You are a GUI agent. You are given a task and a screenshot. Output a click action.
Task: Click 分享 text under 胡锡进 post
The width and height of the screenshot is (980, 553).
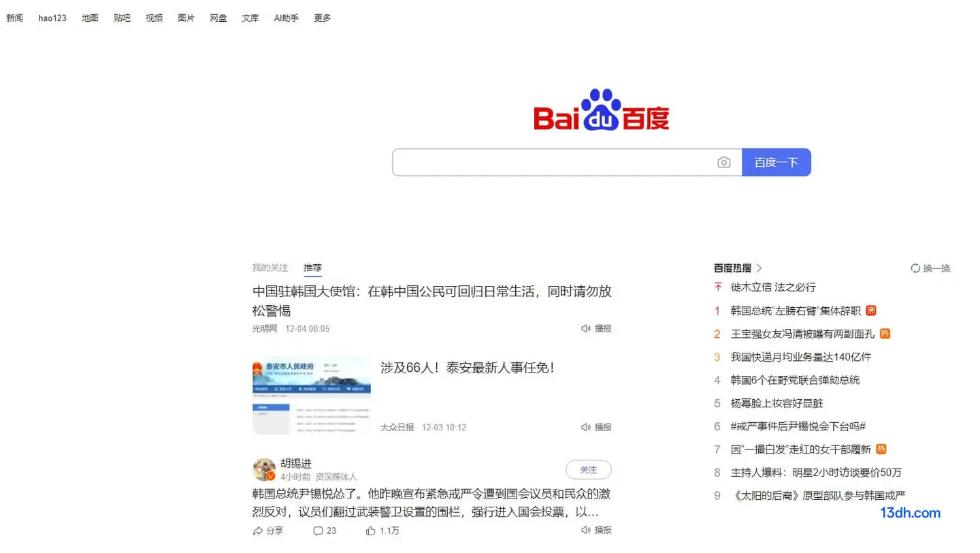[x=275, y=531]
